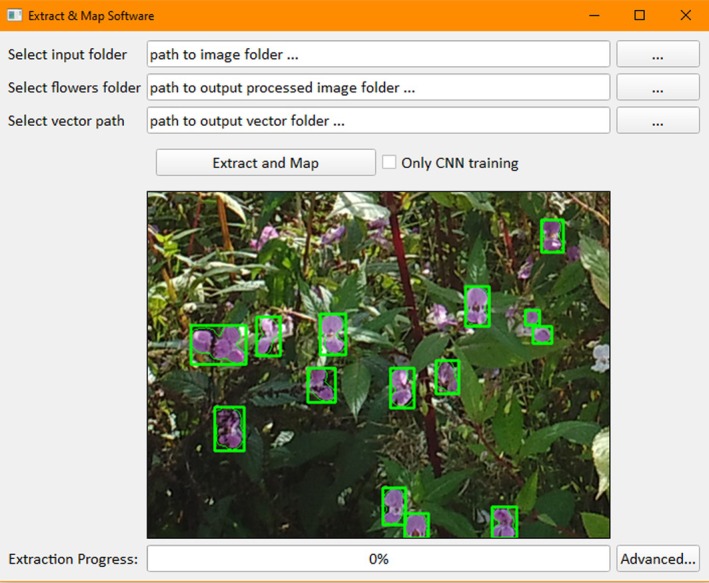
Task: Maximize the Extract & Map Software window
Action: coord(639,15)
